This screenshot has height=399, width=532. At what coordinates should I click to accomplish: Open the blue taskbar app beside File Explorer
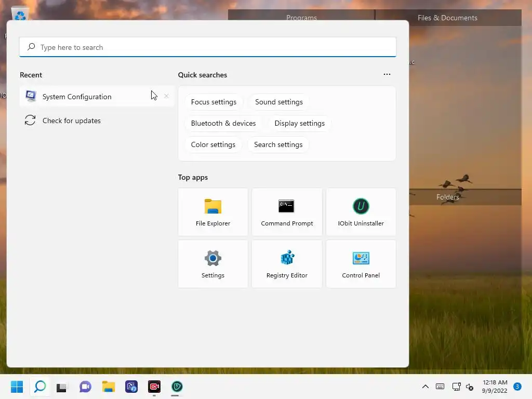(131, 387)
